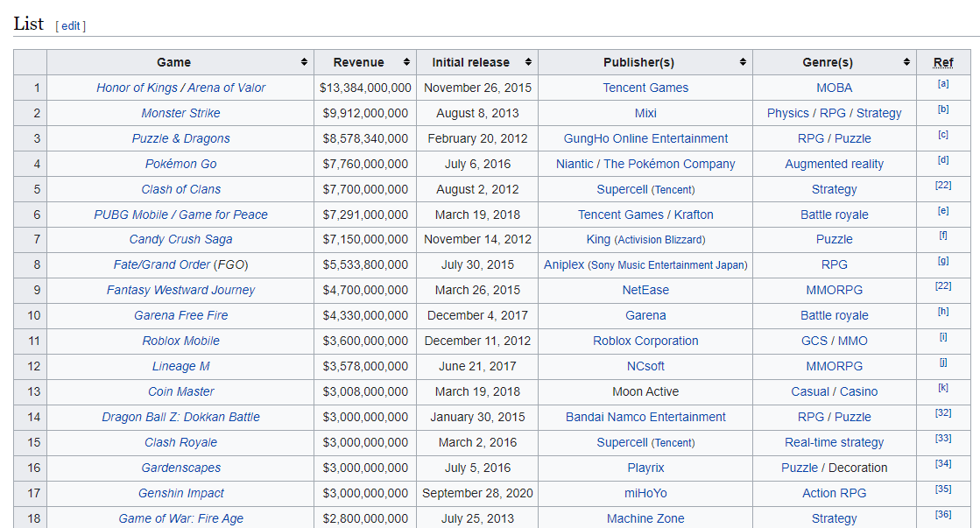The image size is (980, 528).
Task: Select the December 4, 2017 release date
Action: (x=477, y=315)
